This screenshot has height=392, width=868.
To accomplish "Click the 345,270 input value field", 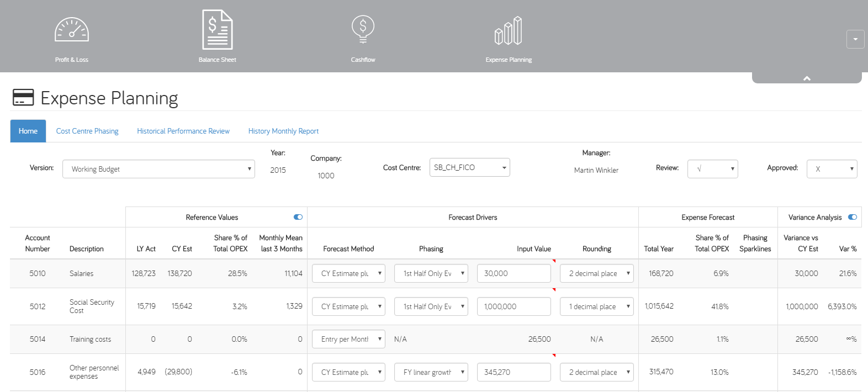I will click(x=514, y=372).
